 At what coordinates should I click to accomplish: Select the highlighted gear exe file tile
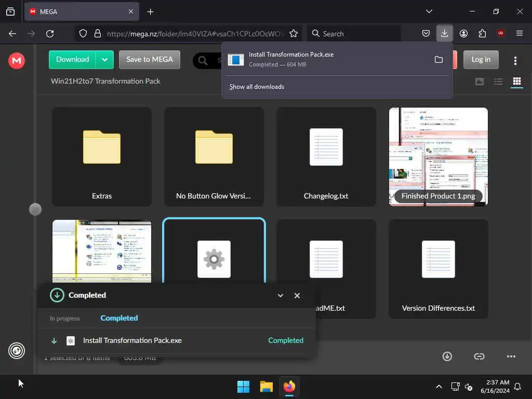214,251
